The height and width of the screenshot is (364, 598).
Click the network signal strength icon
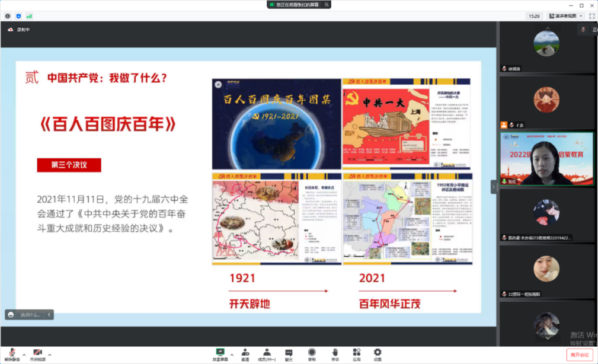click(x=29, y=16)
